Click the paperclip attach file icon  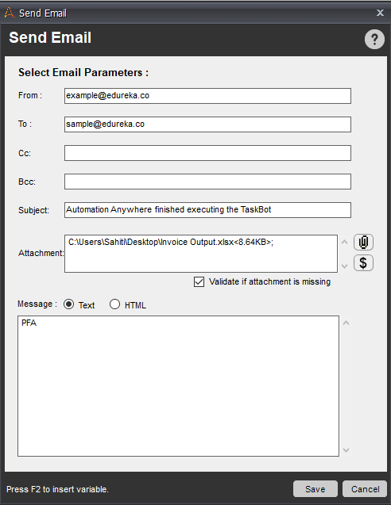tap(363, 242)
